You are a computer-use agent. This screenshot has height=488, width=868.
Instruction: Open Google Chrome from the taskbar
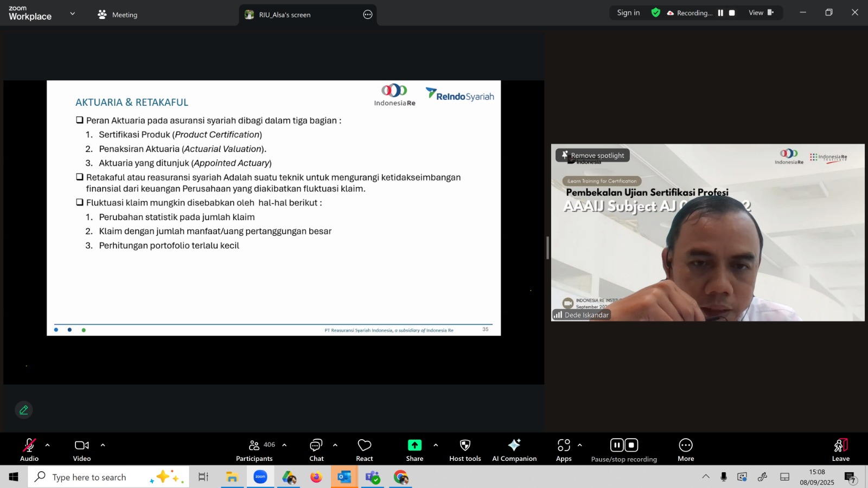pos(401,477)
